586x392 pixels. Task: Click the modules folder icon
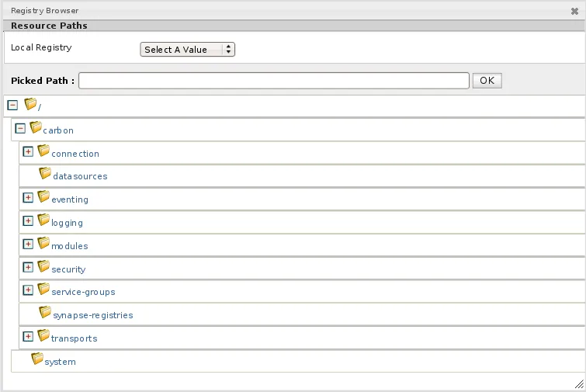pyautogui.click(x=43, y=243)
